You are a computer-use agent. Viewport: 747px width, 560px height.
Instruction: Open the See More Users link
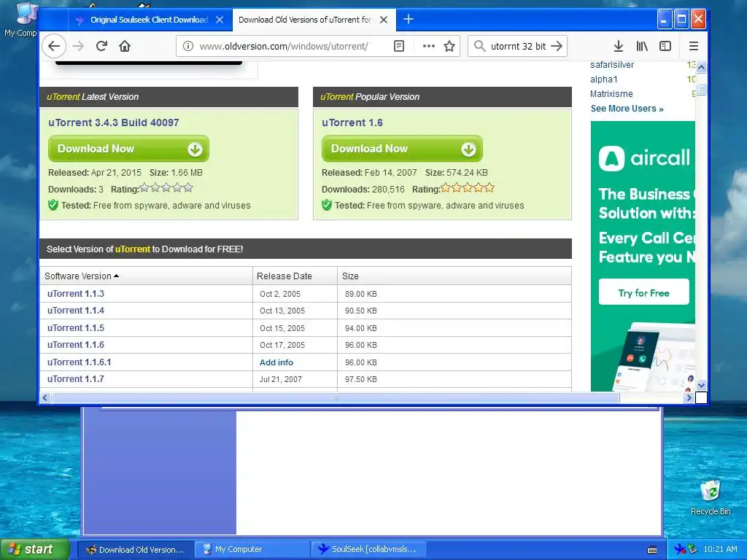[627, 109]
